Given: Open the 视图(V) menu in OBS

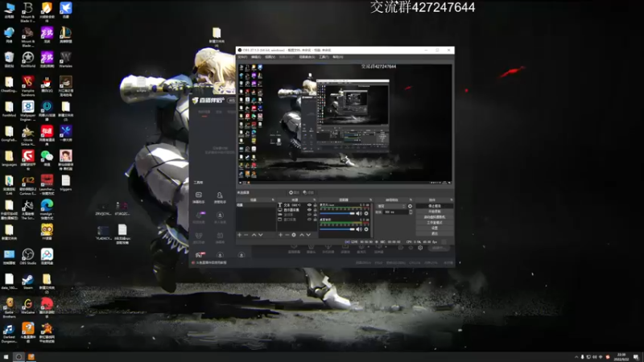Looking at the screenshot, I should (270, 57).
